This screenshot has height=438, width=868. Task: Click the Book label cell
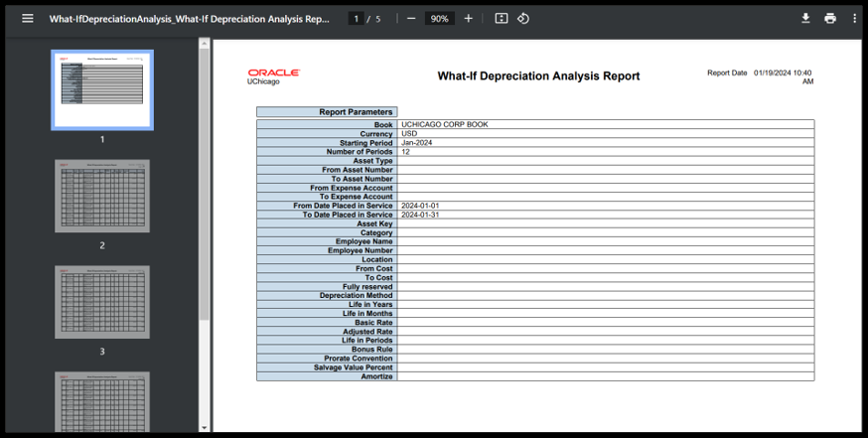pyautogui.click(x=327, y=124)
